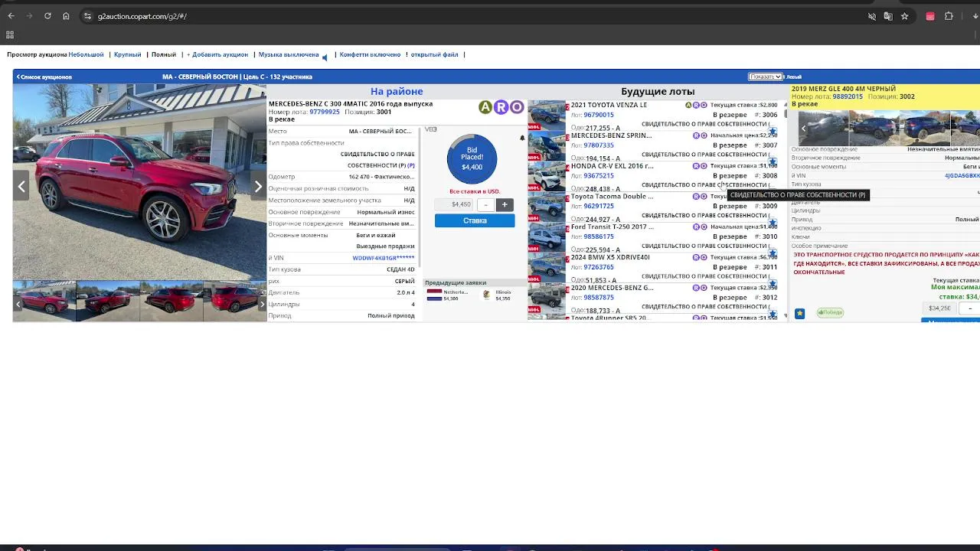
Task: Click the speaker icon next to music status
Action: pyautogui.click(x=325, y=57)
